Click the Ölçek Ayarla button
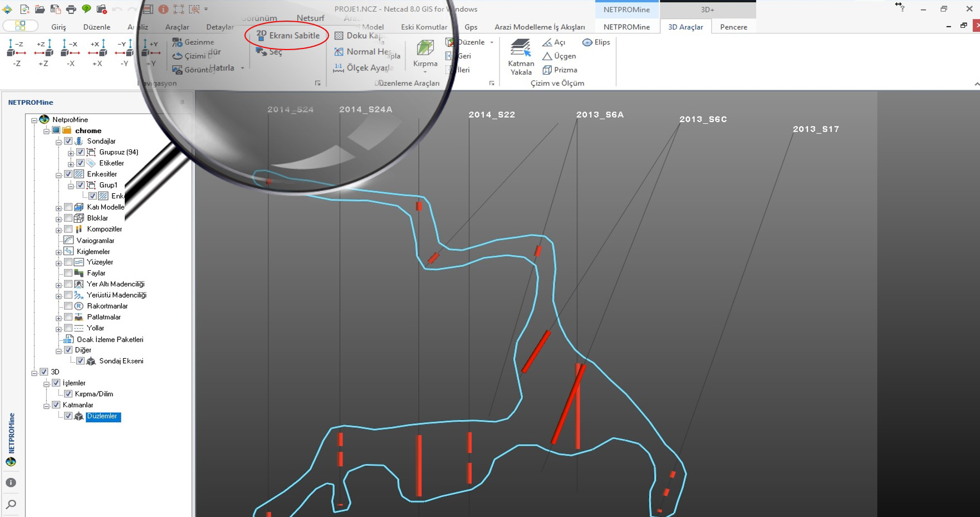 tap(363, 68)
